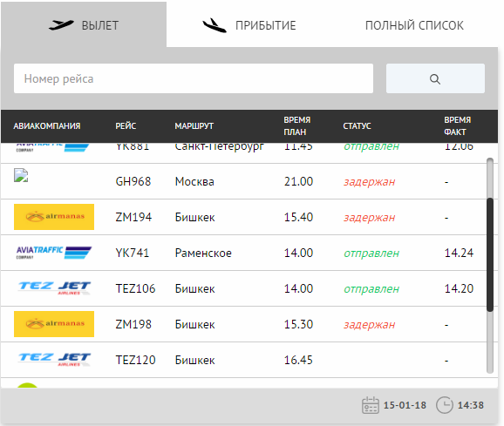
Task: Click the departure airplane icon
Action: [x=61, y=24]
